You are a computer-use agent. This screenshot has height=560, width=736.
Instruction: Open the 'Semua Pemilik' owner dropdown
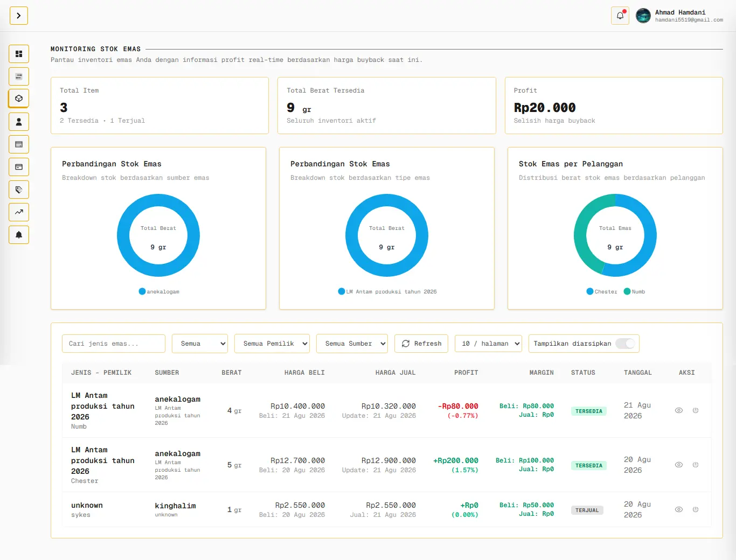pyautogui.click(x=272, y=344)
